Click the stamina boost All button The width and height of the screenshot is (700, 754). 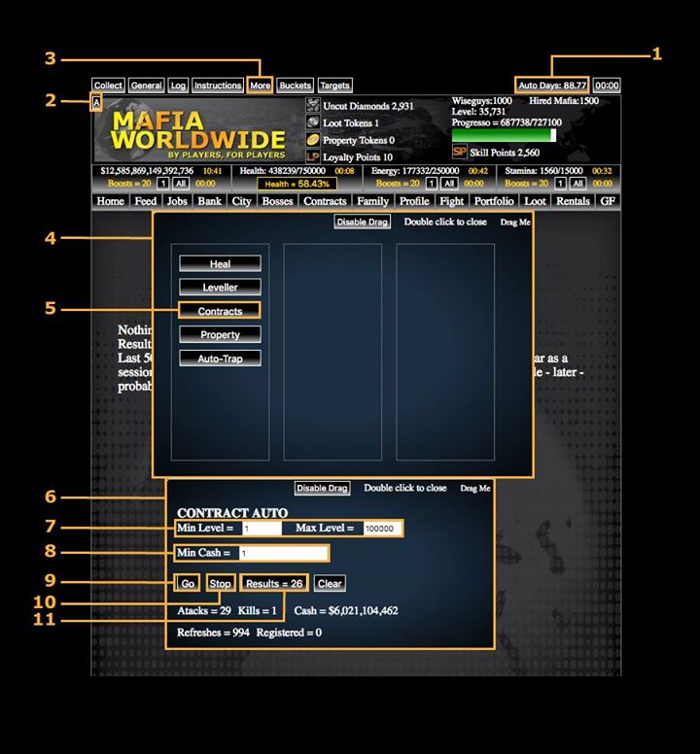point(577,184)
